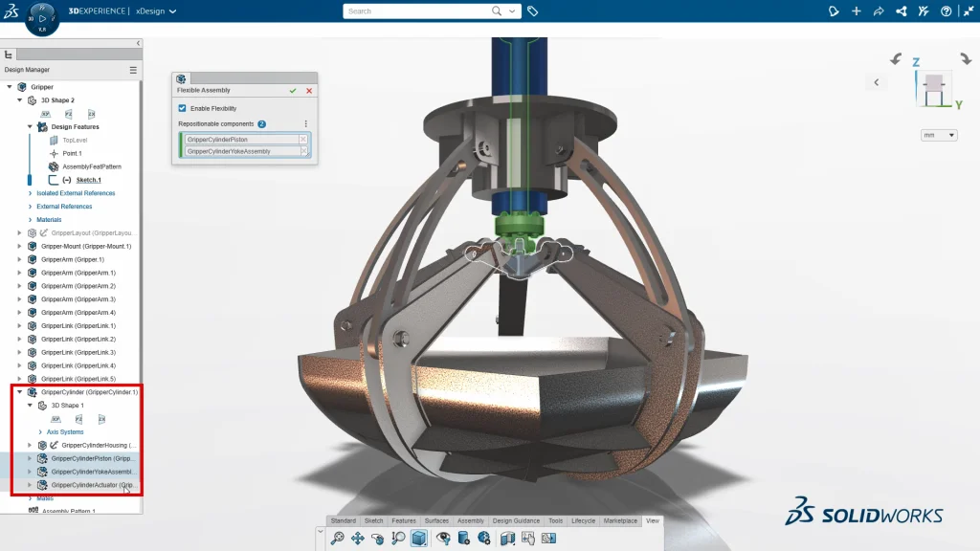Open the tools runner icon in header
The width and height of the screenshot is (980, 551).
[924, 11]
